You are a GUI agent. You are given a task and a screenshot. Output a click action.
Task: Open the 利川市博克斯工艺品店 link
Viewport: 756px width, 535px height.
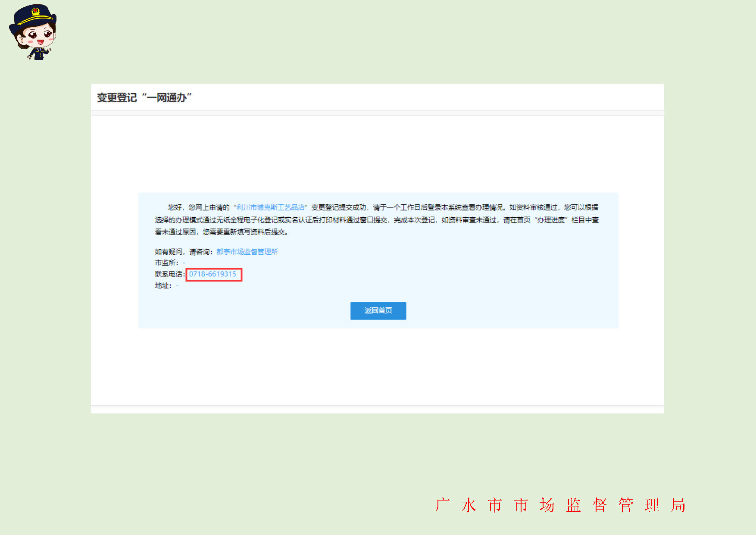270,207
